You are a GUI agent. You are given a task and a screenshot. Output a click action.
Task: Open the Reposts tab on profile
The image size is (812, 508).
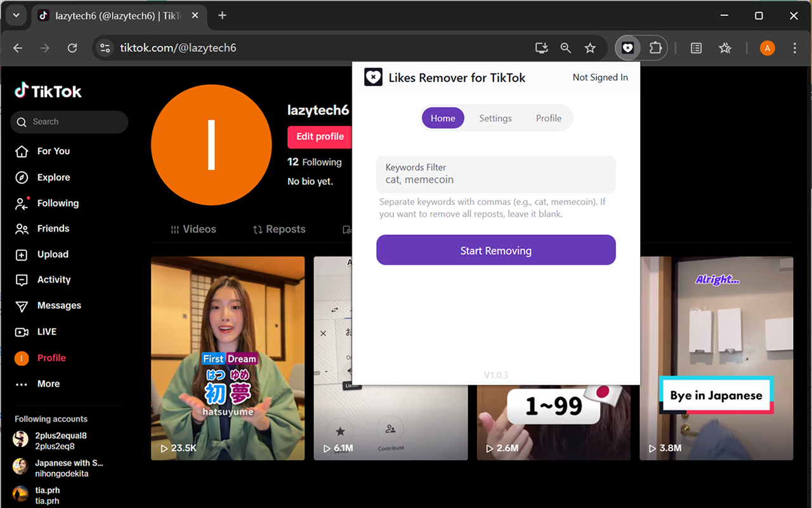tap(279, 229)
